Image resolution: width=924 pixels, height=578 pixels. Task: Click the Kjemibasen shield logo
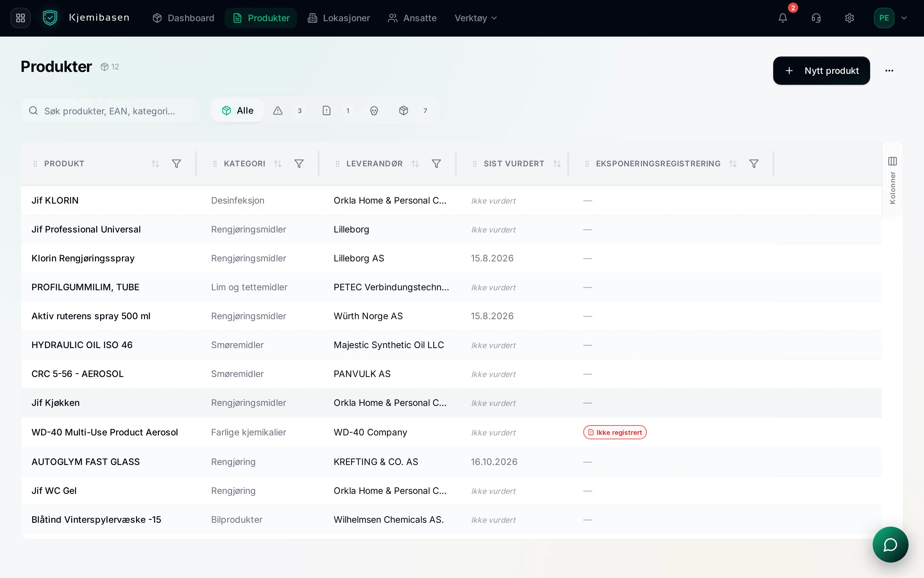tap(50, 18)
